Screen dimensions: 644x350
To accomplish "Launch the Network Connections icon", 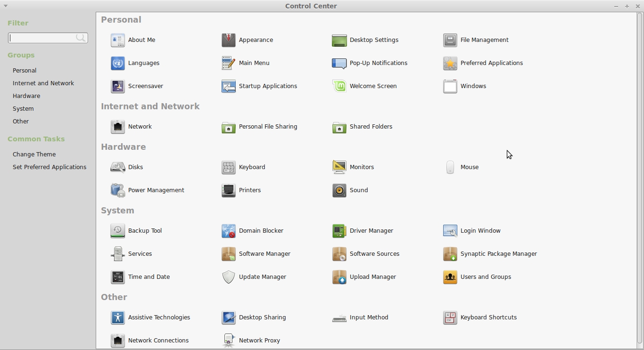I will pyautogui.click(x=117, y=341).
